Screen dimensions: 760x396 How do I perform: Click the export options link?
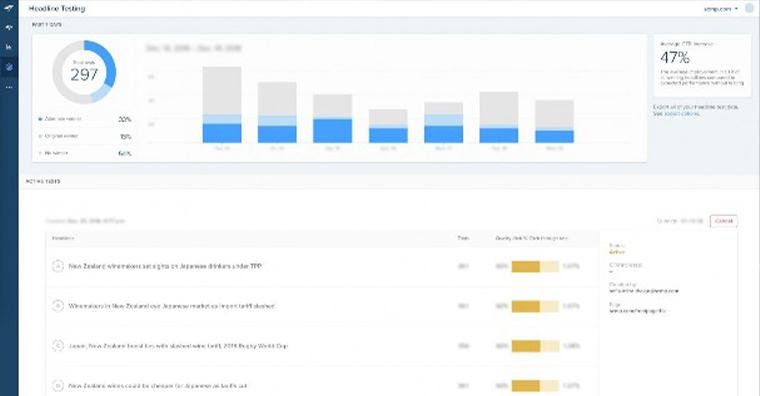[x=681, y=113]
